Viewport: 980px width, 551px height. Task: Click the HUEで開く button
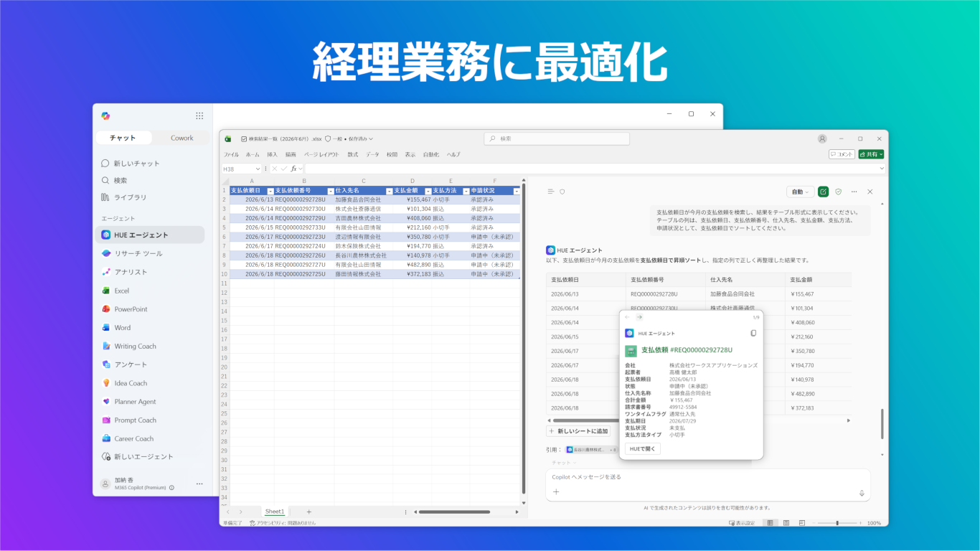tap(643, 448)
